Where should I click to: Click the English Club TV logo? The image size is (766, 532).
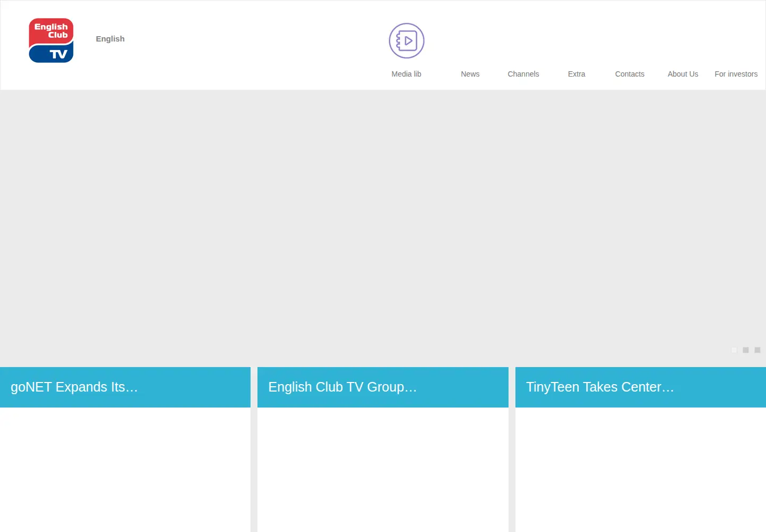coord(51,40)
